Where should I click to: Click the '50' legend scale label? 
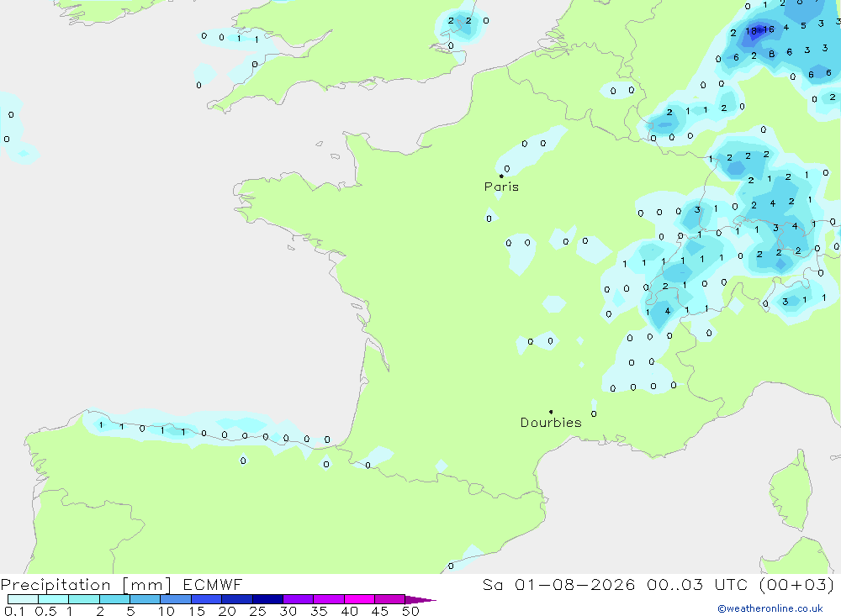410,611
